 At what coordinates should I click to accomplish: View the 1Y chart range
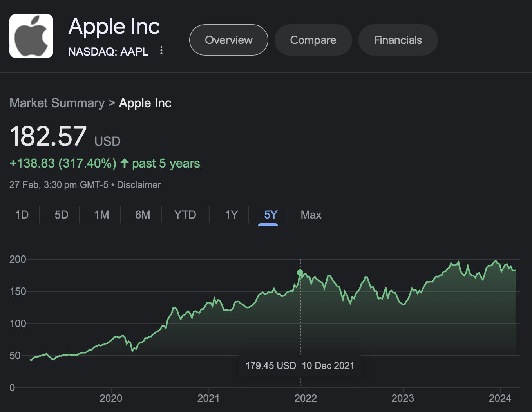tap(232, 215)
